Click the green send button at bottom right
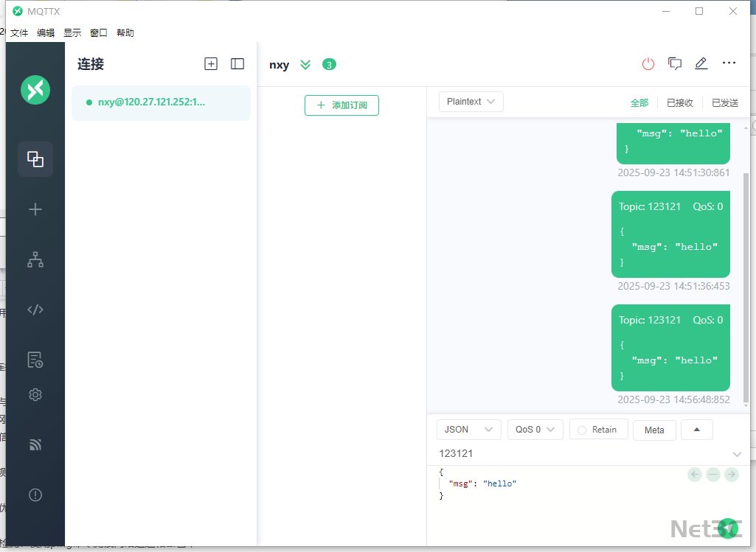 tap(727, 528)
